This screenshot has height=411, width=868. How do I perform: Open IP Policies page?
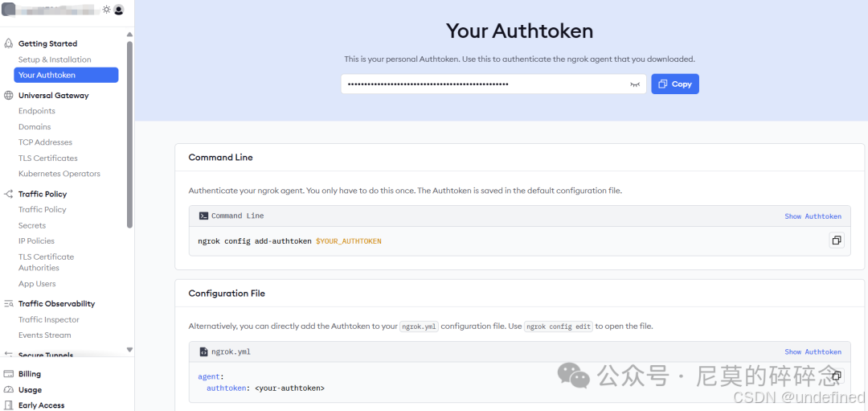click(x=36, y=241)
